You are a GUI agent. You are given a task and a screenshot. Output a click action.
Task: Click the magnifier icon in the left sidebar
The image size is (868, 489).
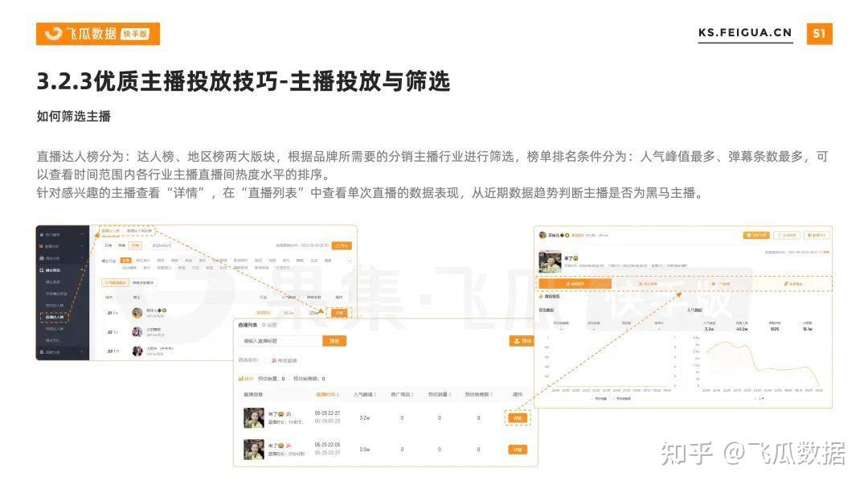pyautogui.click(x=42, y=270)
